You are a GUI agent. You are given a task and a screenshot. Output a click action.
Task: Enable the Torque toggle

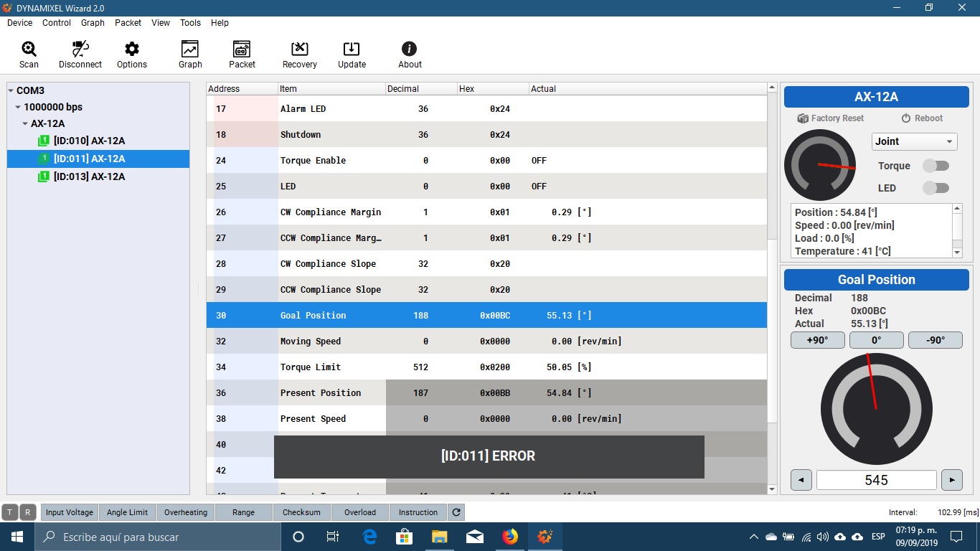(x=936, y=165)
